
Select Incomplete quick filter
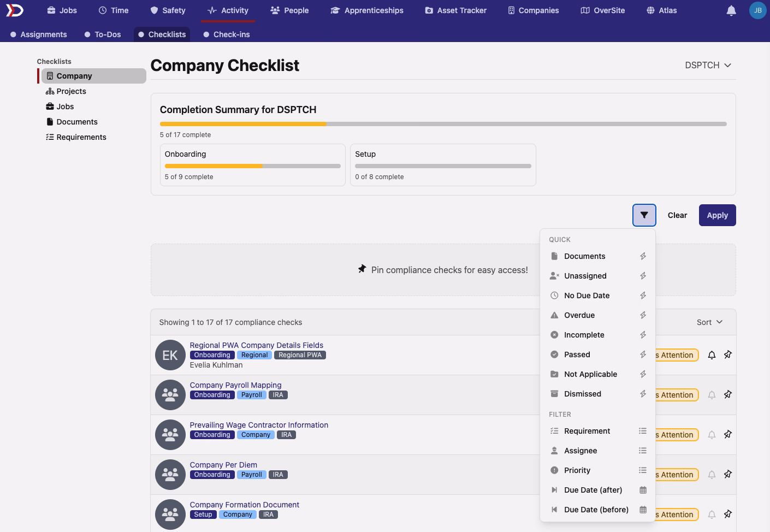(x=598, y=335)
